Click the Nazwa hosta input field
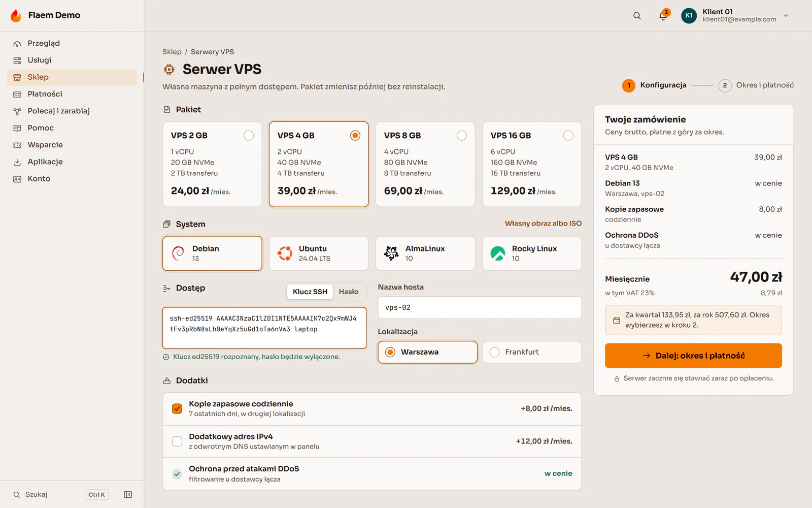812x508 pixels. (480, 307)
